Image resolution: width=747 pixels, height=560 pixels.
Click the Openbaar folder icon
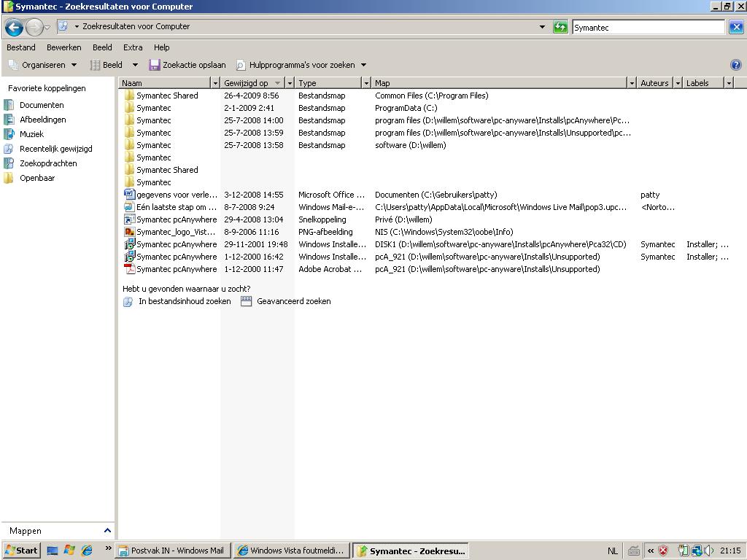9,178
